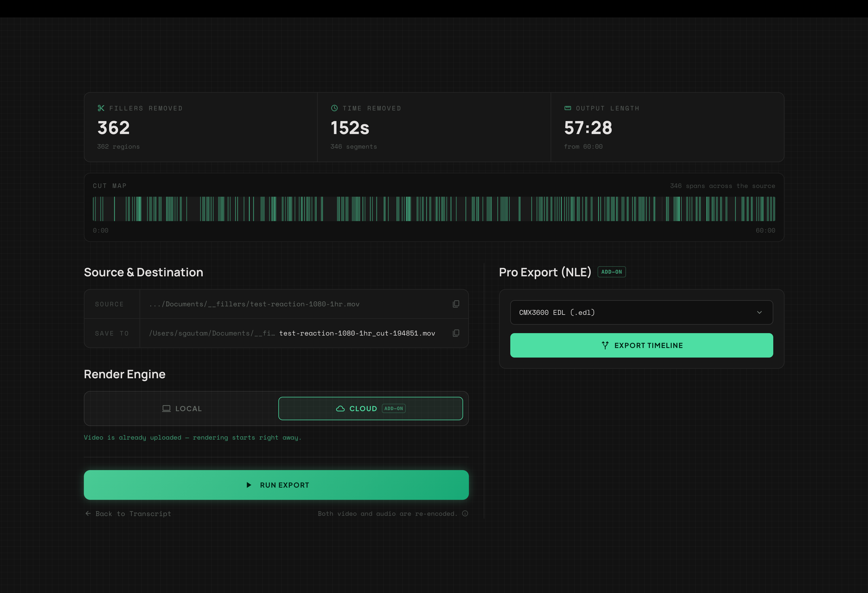The height and width of the screenshot is (593, 868).
Task: Click the 60:00 cut map end label
Action: click(x=765, y=230)
